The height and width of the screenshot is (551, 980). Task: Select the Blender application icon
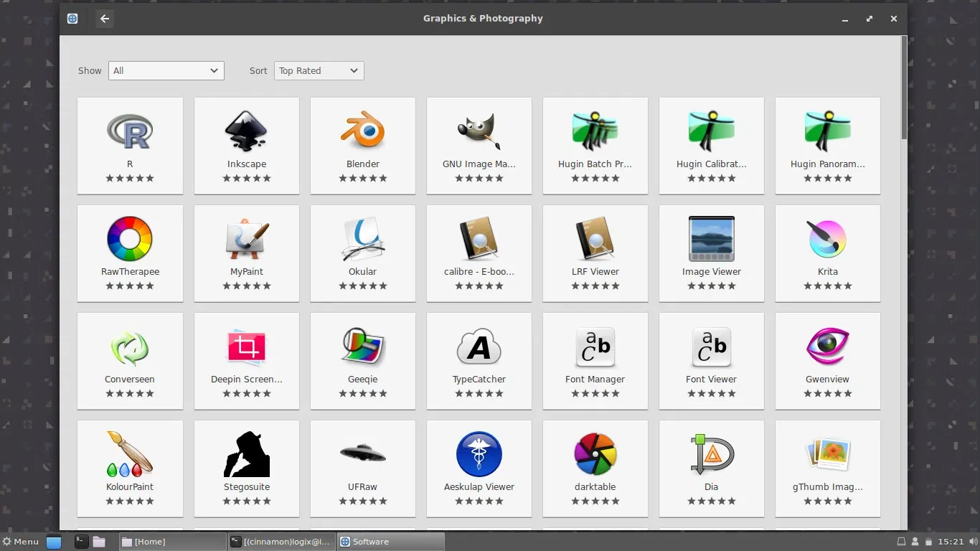pyautogui.click(x=363, y=131)
